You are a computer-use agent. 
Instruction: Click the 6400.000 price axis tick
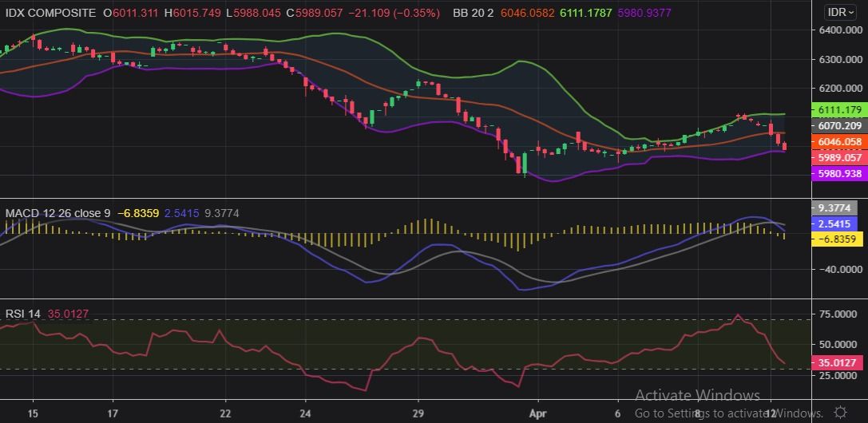[839, 30]
